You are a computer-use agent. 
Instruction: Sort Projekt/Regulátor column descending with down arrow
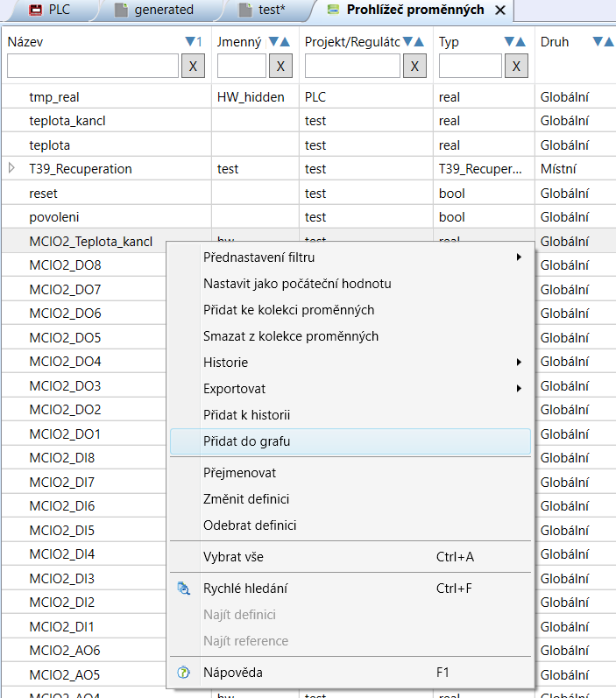pos(407,42)
